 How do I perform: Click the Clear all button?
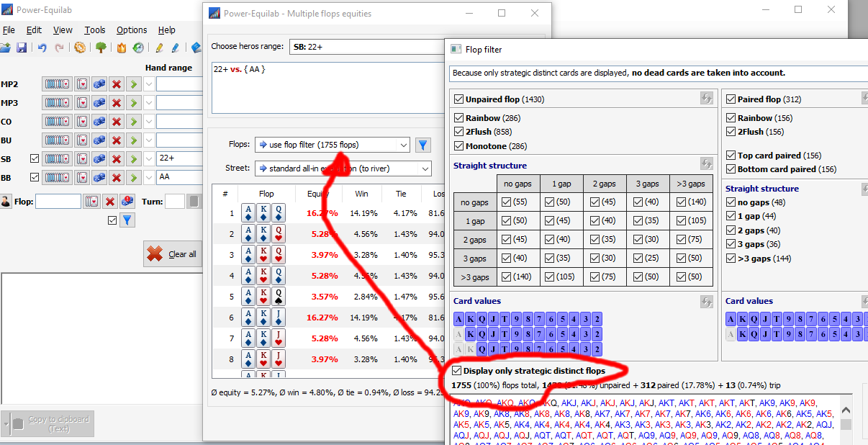(173, 253)
